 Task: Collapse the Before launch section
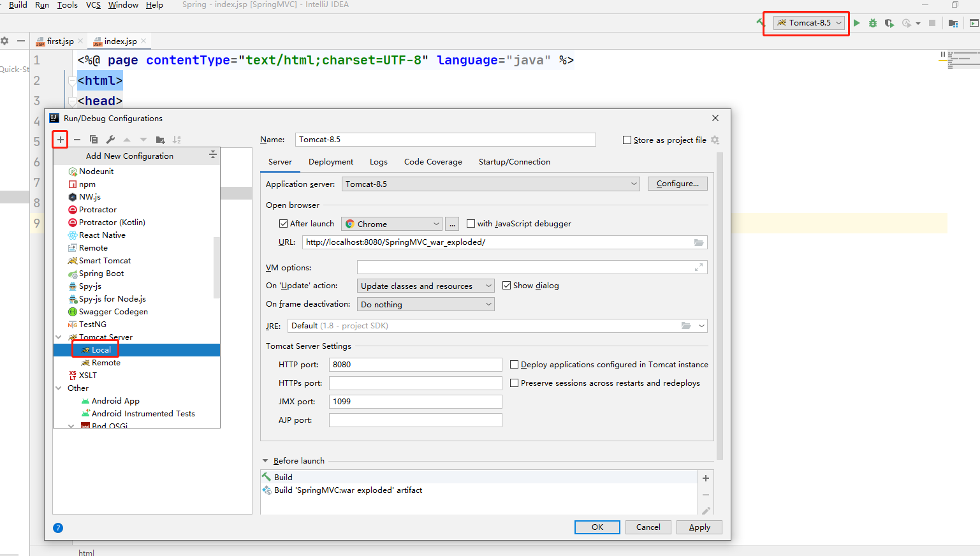pos(265,460)
